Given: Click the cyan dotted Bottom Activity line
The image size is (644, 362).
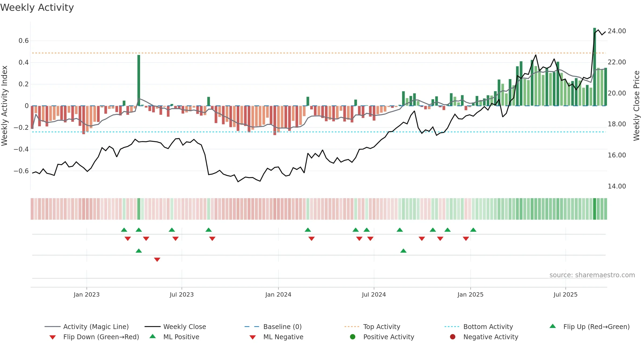Looking at the screenshot, I should click(319, 132).
